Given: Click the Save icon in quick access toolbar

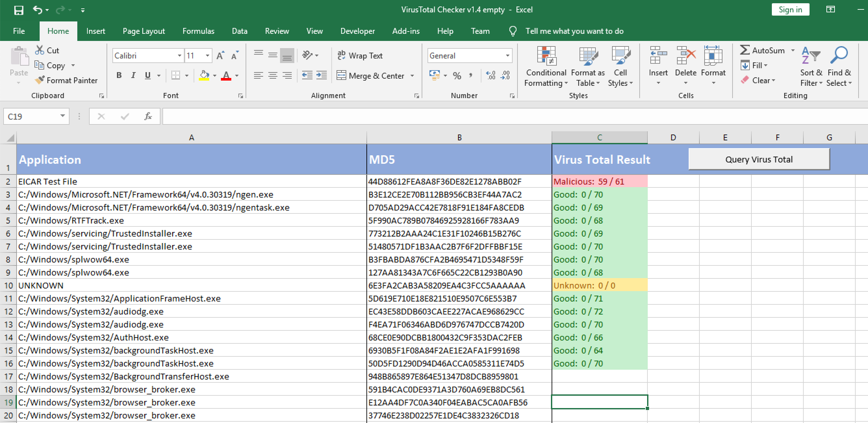Looking at the screenshot, I should (x=19, y=10).
